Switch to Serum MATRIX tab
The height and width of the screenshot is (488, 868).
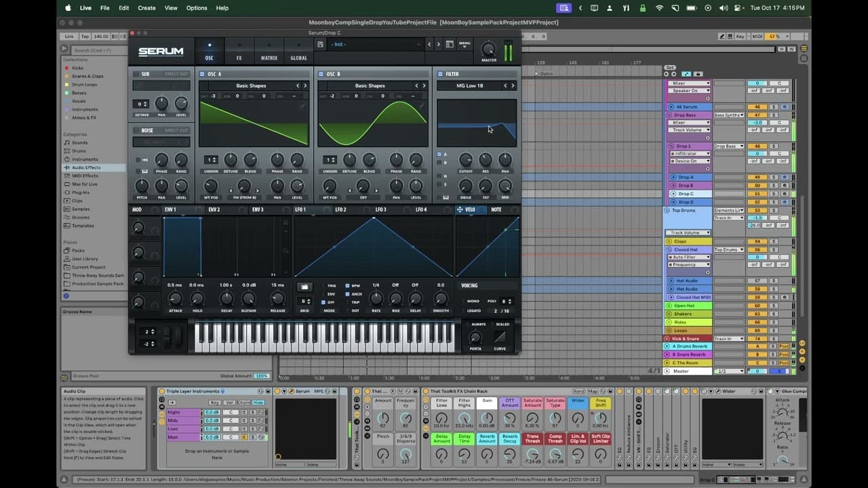pyautogui.click(x=269, y=52)
